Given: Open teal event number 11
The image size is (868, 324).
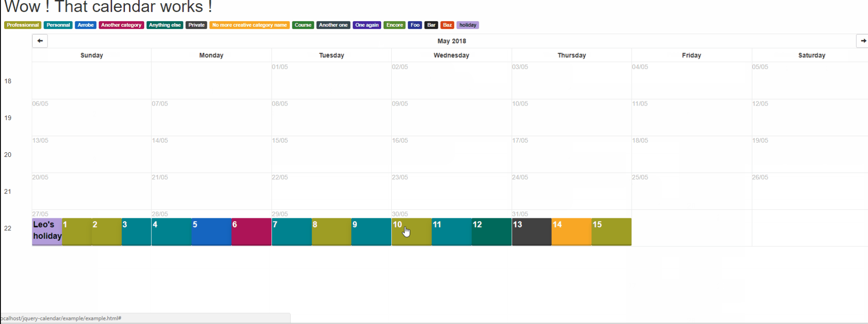Looking at the screenshot, I should click(452, 232).
